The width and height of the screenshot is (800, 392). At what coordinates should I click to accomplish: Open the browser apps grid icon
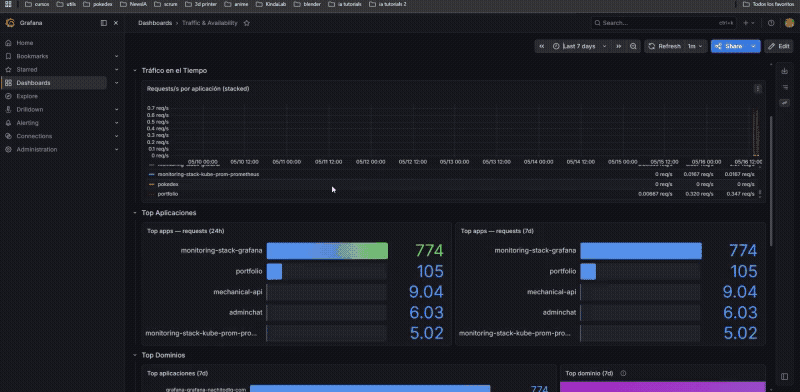[8, 4]
